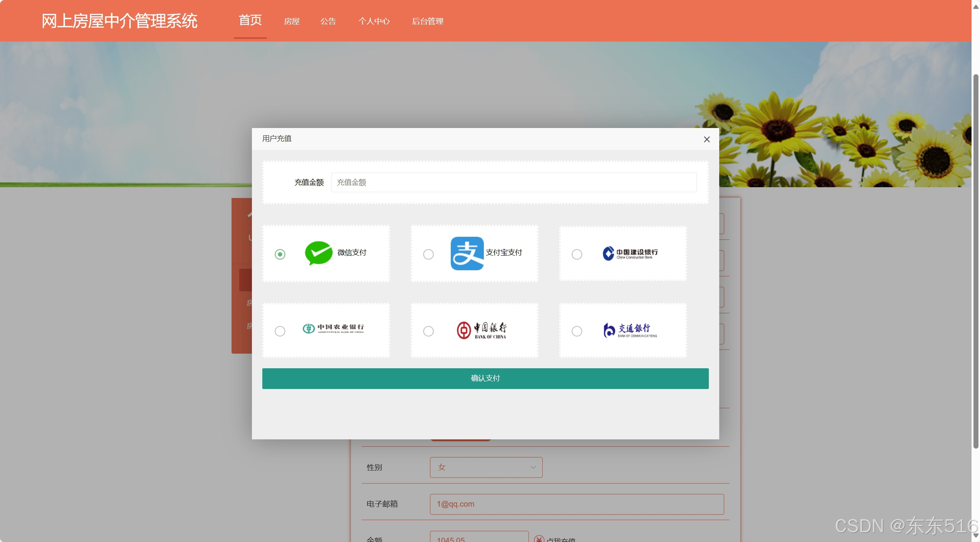Click the Bank of Communications logo
Viewport: 980px width, 542px height.
(630, 330)
